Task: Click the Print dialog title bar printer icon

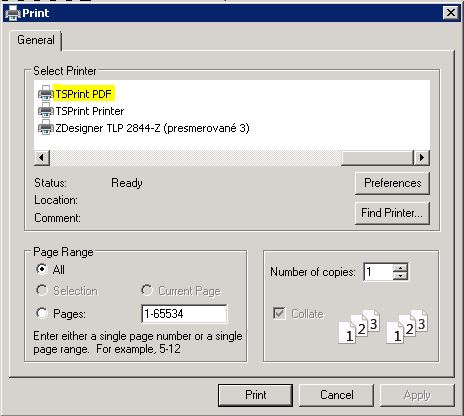Action: [13, 13]
